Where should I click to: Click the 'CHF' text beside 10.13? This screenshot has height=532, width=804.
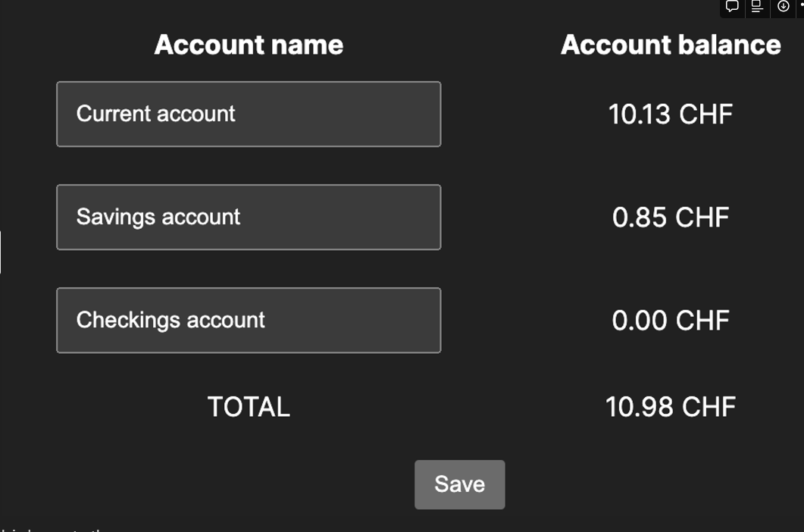coord(705,114)
